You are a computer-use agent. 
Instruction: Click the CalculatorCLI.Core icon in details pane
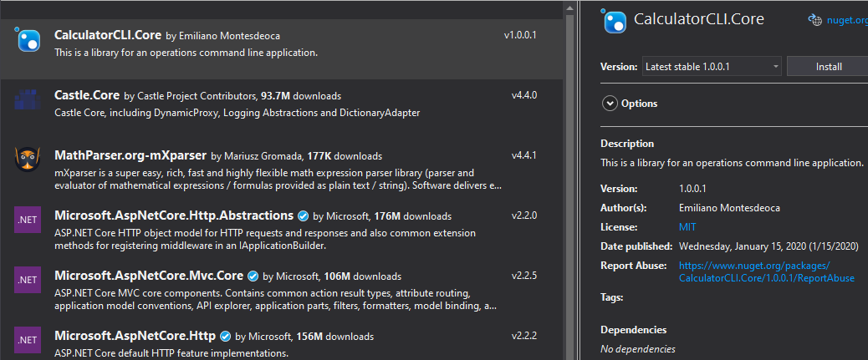[x=614, y=21]
